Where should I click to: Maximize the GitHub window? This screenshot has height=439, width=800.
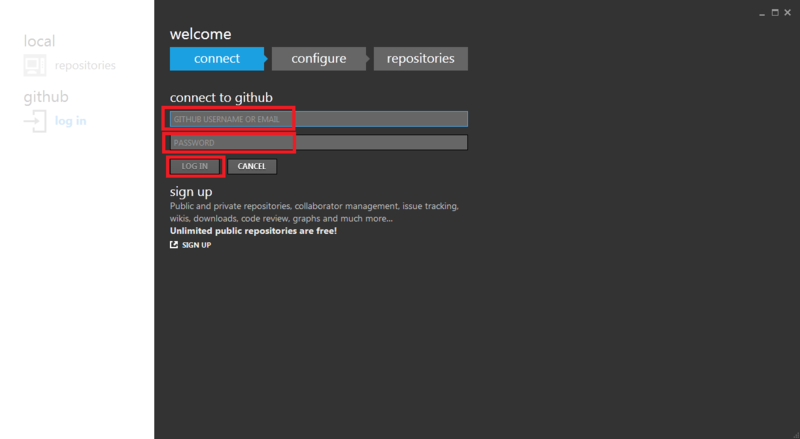tap(775, 13)
